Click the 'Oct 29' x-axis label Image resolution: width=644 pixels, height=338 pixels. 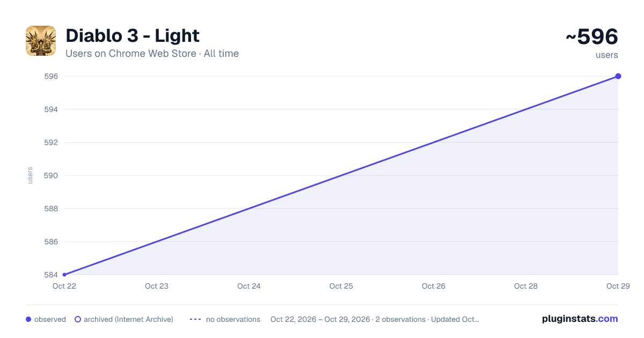618,286
